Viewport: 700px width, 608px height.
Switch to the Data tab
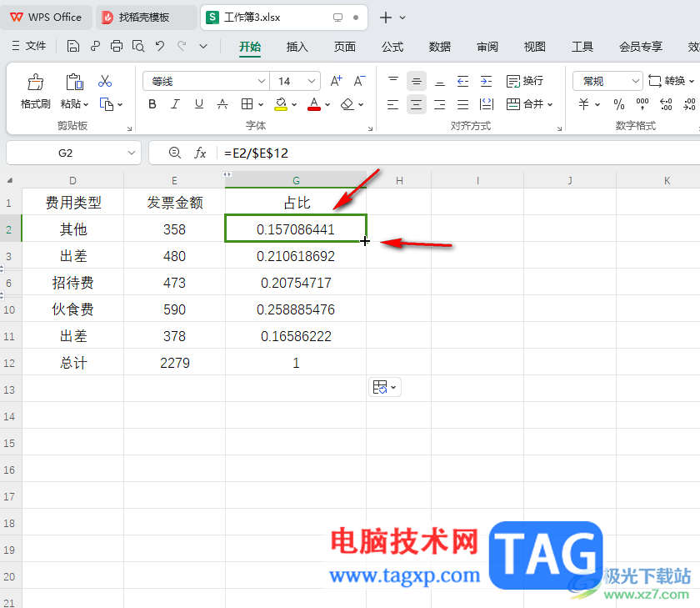coord(440,47)
